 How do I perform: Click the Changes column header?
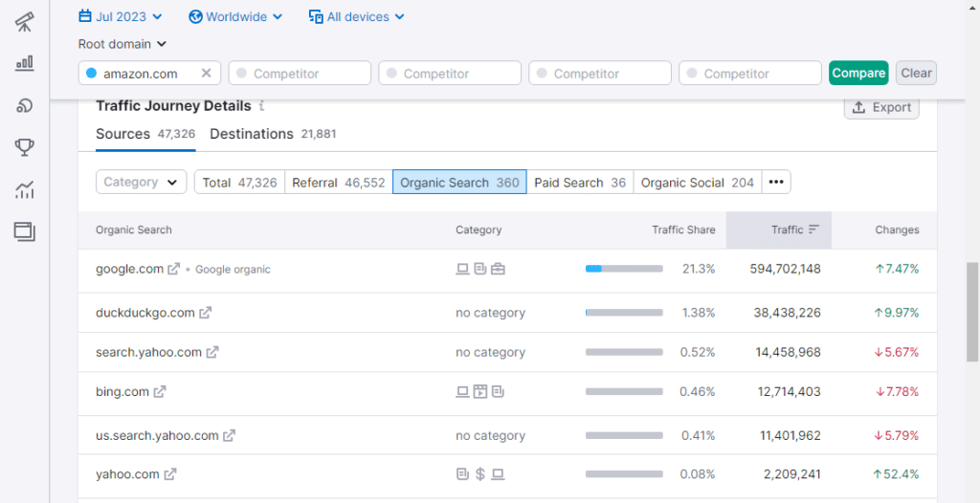[897, 230]
